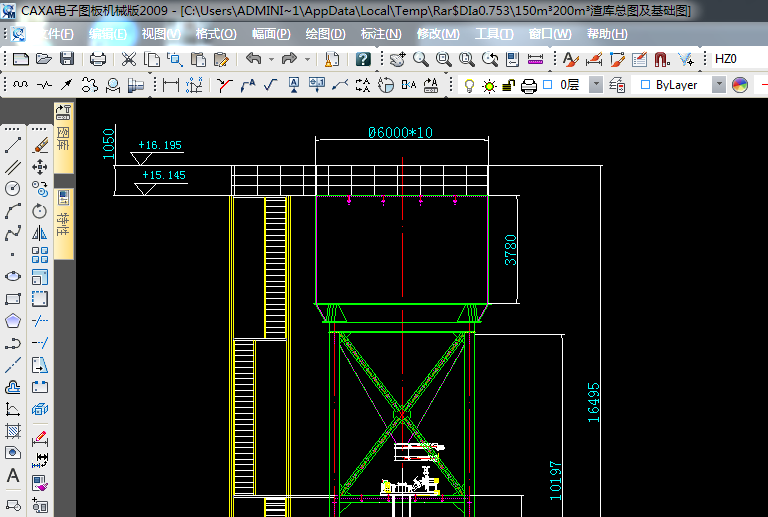Open the 格式(O) menu

click(x=216, y=34)
